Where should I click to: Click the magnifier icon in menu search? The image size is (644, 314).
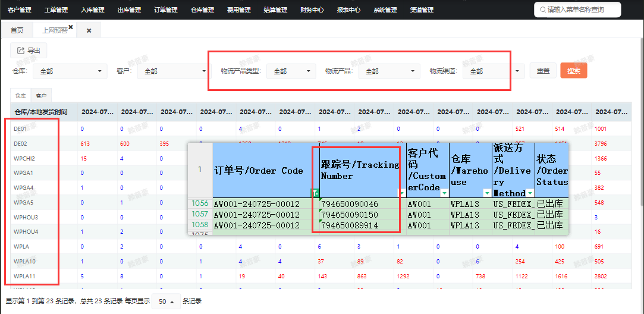pyautogui.click(x=543, y=10)
